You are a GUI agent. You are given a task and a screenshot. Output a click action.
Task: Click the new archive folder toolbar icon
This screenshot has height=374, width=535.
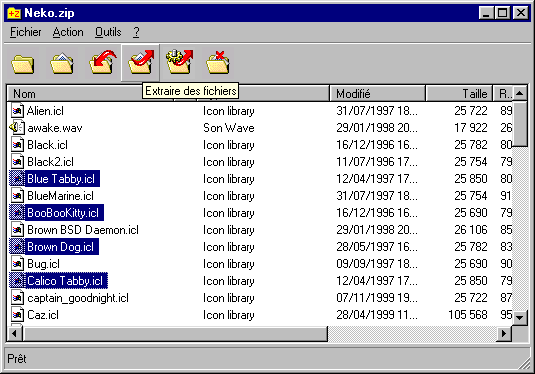coord(23,63)
